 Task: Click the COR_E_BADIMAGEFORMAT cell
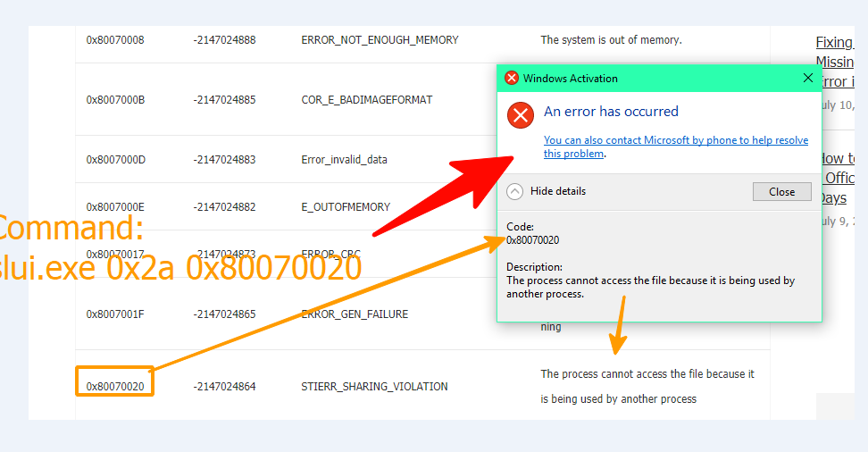pos(366,100)
